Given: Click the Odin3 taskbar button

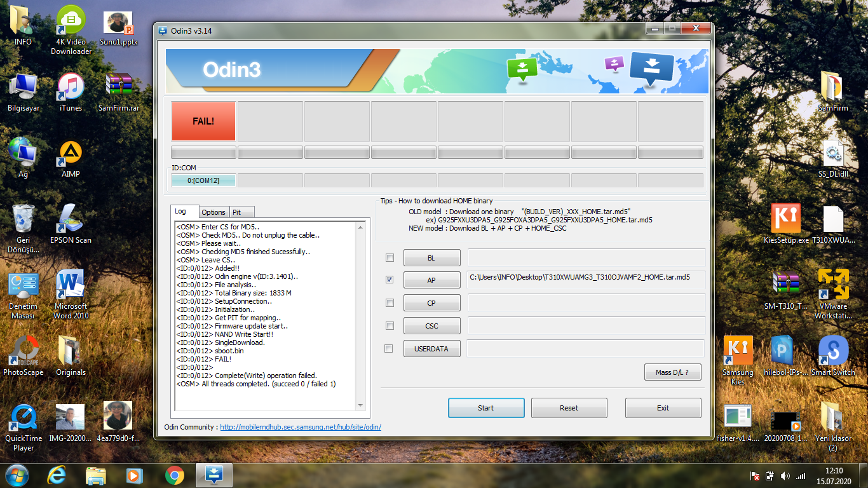Looking at the screenshot, I should [214, 475].
